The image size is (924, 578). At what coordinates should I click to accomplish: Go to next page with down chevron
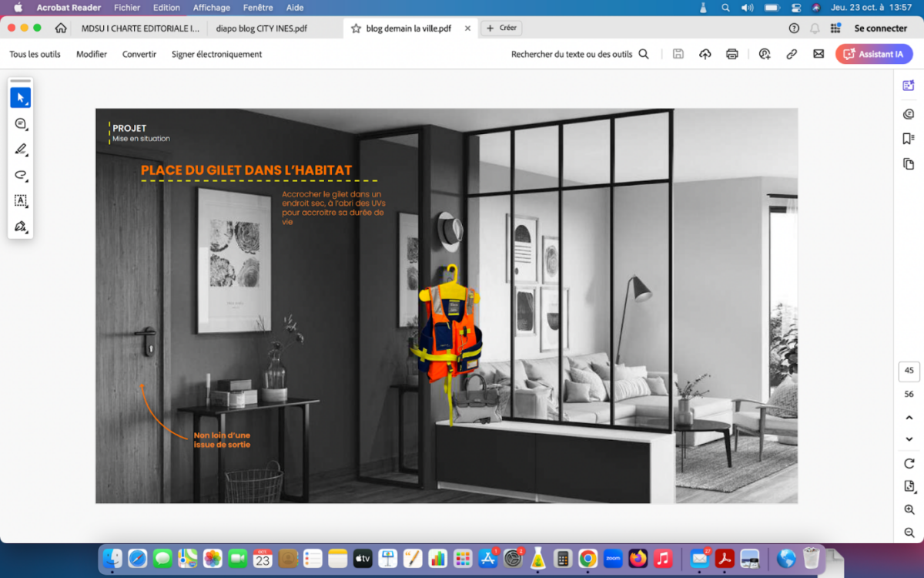[x=909, y=439]
